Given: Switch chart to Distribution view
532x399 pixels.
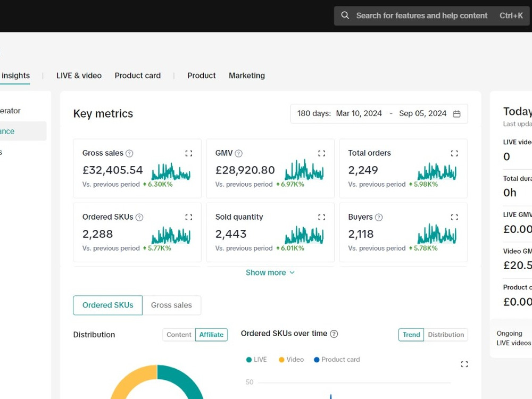Looking at the screenshot, I should tap(446, 335).
